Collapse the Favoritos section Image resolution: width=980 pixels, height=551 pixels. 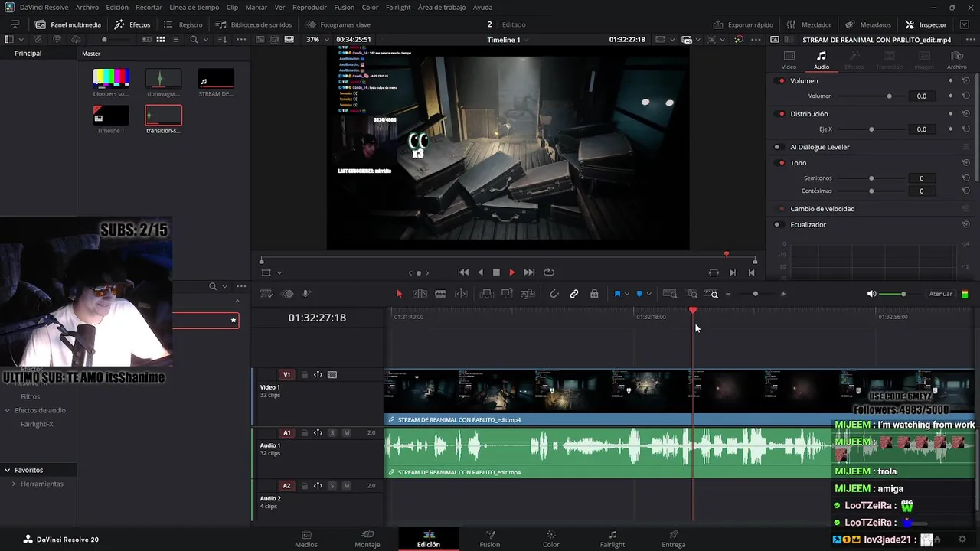click(x=7, y=470)
